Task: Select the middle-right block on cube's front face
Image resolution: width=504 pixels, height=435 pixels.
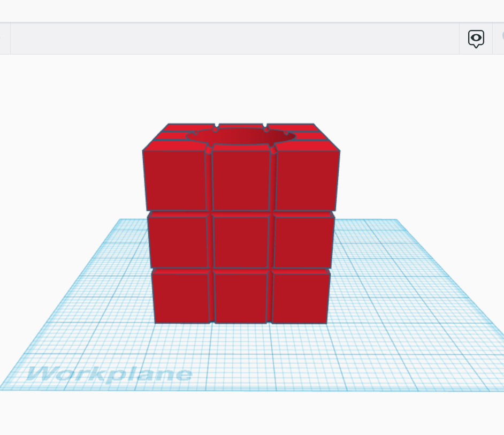Action: [x=304, y=242]
